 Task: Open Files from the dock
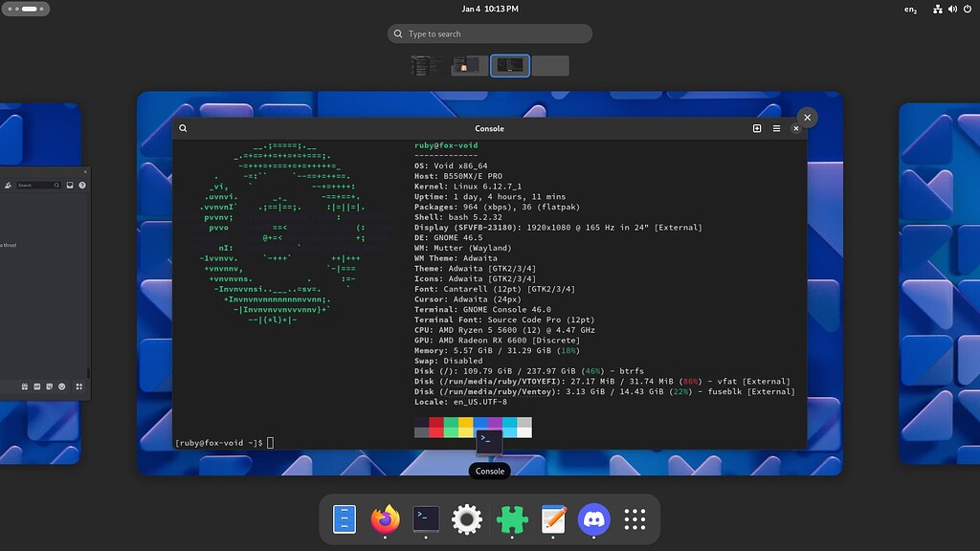[345, 519]
